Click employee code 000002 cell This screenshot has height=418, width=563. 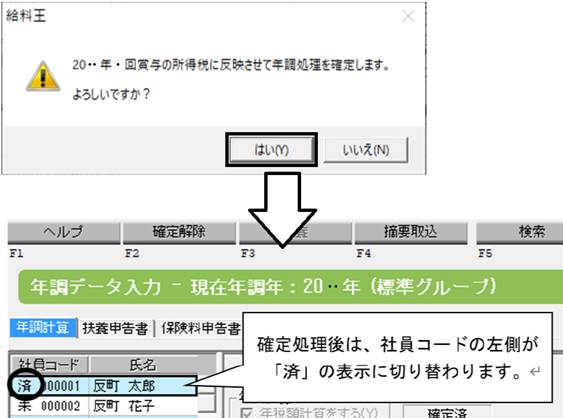click(60, 407)
